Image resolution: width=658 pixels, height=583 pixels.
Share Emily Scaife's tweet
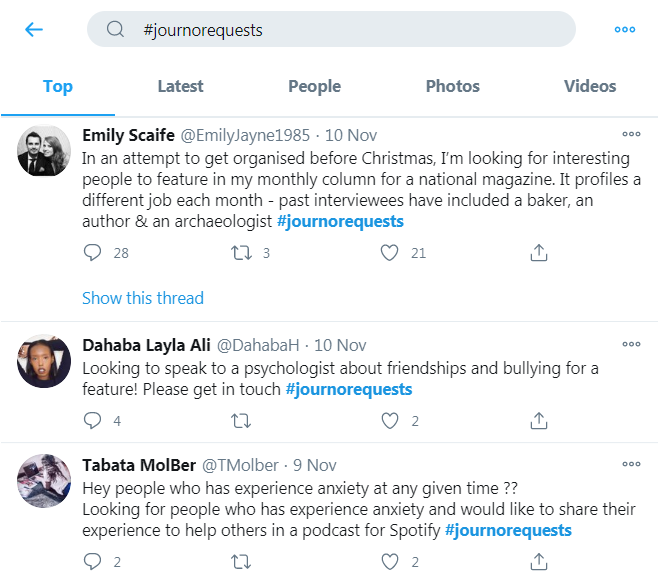[x=539, y=253]
